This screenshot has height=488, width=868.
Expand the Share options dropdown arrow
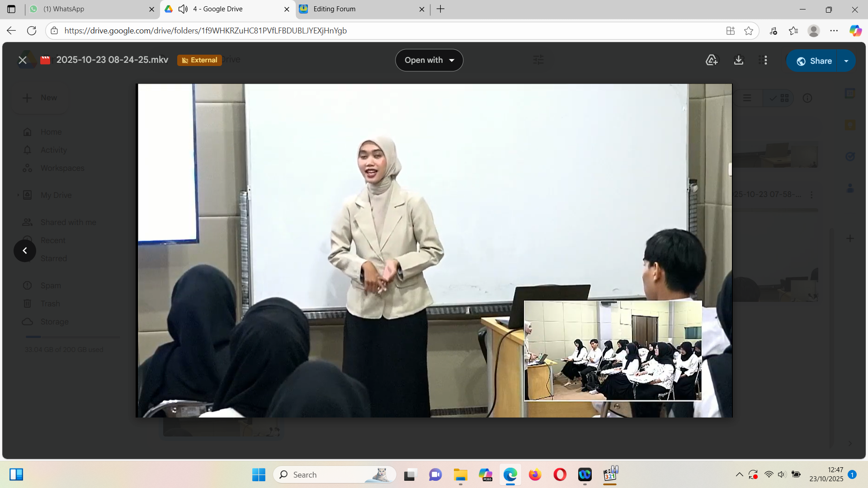click(846, 61)
